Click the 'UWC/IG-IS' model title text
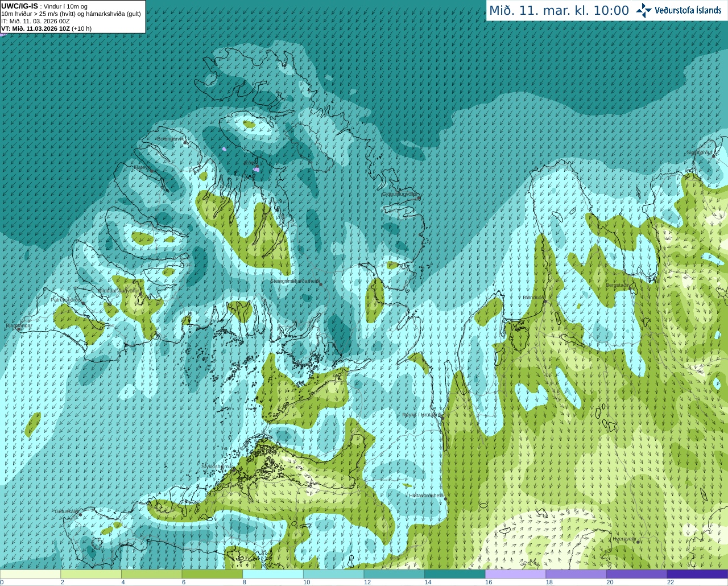The image size is (728, 586). pos(19,6)
